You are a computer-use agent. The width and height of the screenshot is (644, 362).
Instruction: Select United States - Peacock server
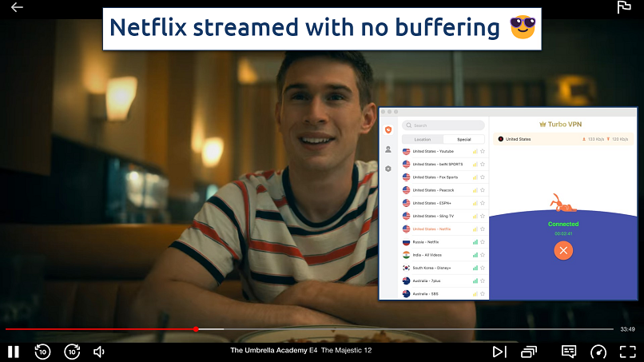pos(443,190)
